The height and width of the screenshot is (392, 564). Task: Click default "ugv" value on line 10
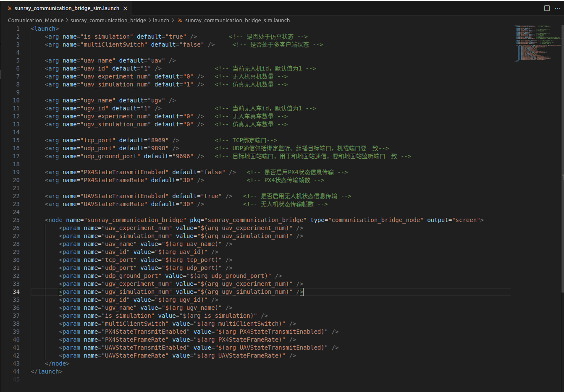coord(156,100)
